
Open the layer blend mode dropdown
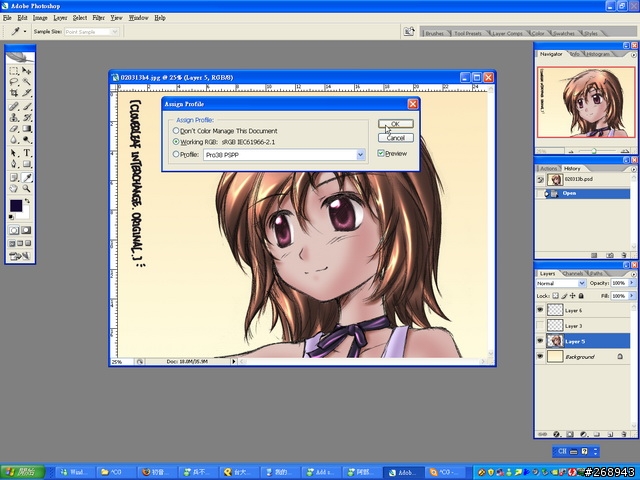point(582,283)
